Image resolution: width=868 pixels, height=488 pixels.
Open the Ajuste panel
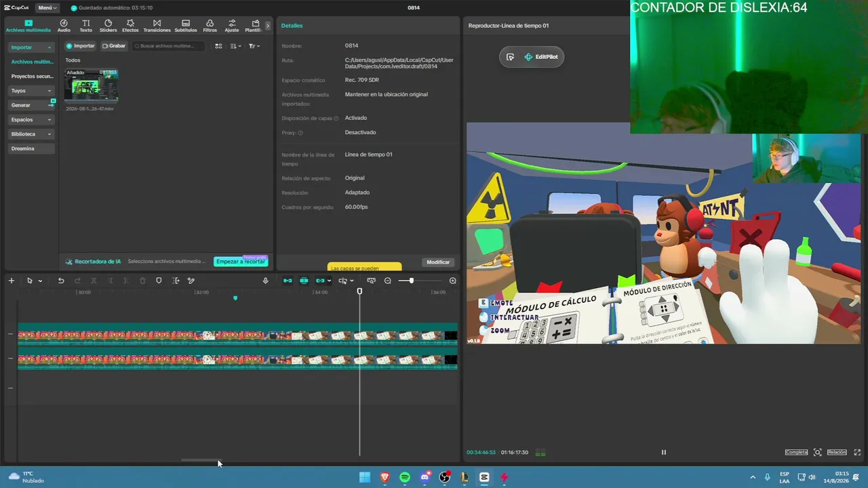point(232,26)
